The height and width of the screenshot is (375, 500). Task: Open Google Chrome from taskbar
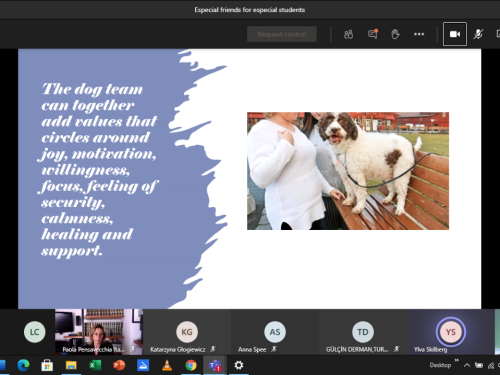point(191,365)
